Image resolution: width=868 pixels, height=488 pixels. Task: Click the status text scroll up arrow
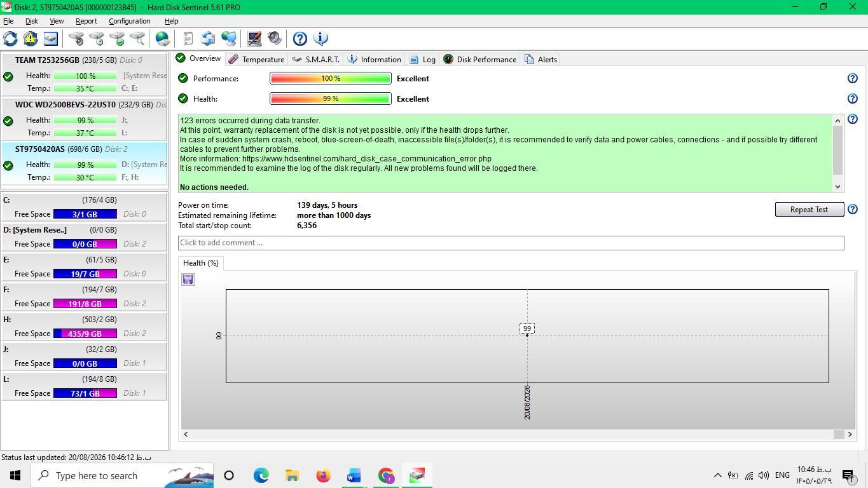[837, 121]
